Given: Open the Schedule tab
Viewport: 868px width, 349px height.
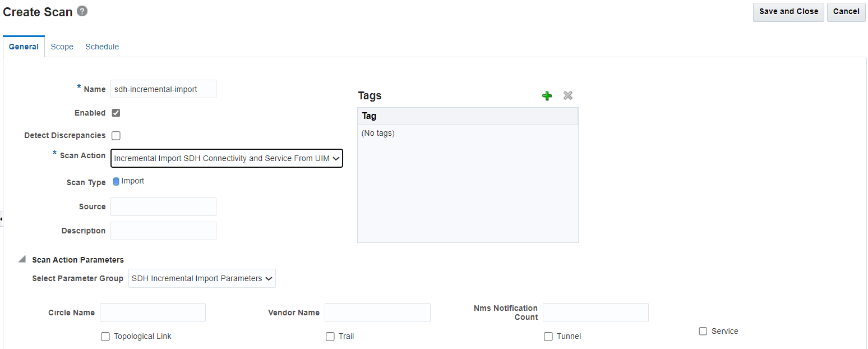Looking at the screenshot, I should pyautogui.click(x=102, y=47).
